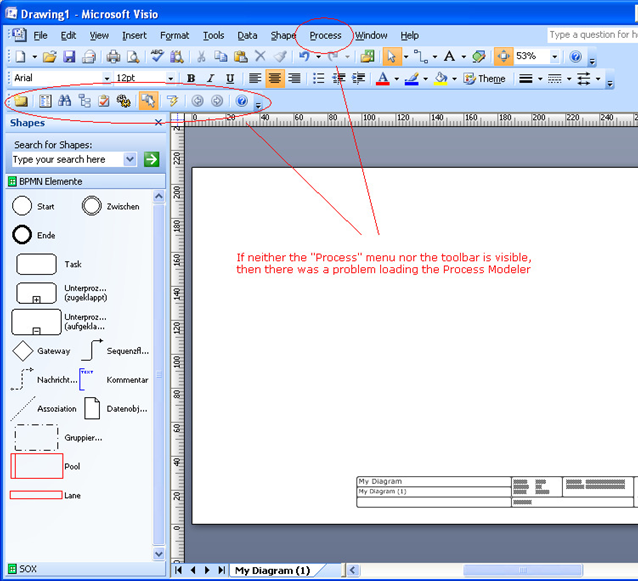Open the zoom level dropdown showing 53%
This screenshot has width=638, height=581.
554,57
